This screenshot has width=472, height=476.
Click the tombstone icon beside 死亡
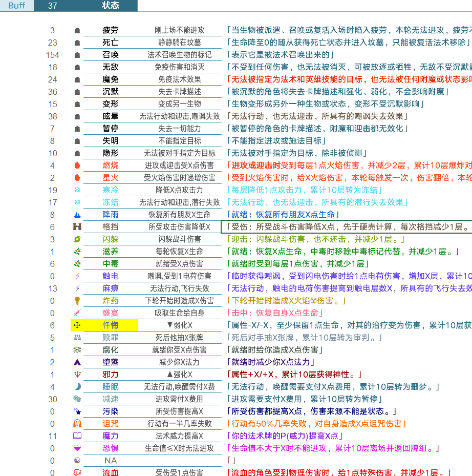pos(77,43)
